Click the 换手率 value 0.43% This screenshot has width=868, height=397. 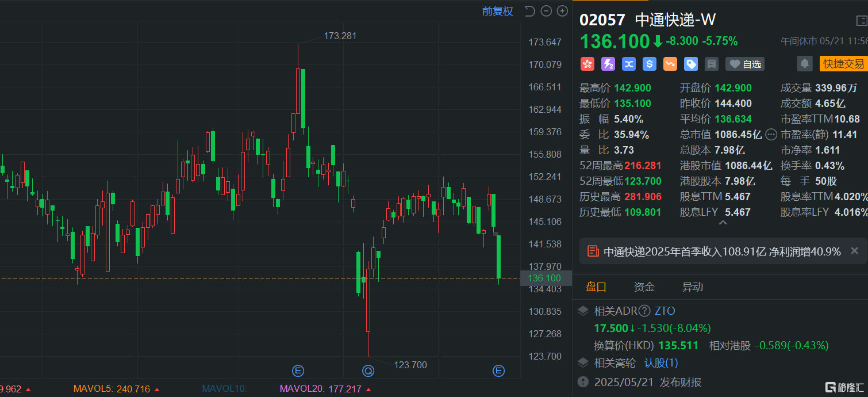point(830,166)
